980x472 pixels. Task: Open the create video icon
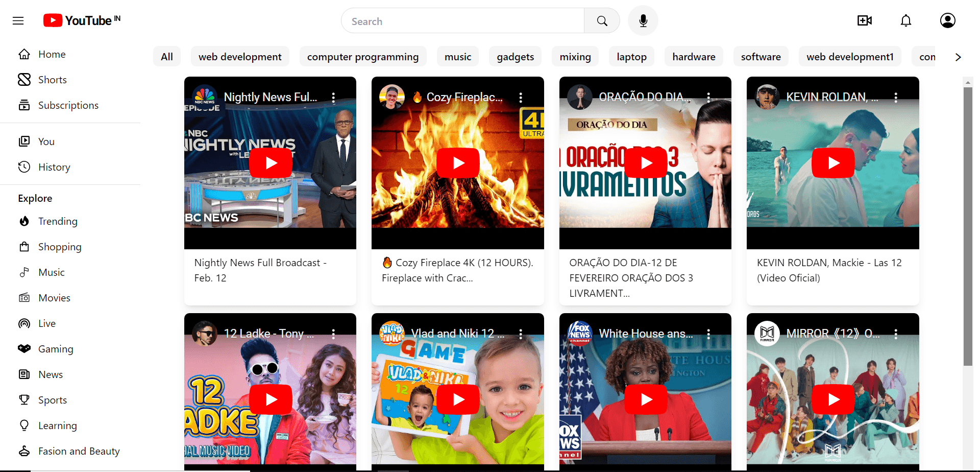(864, 20)
